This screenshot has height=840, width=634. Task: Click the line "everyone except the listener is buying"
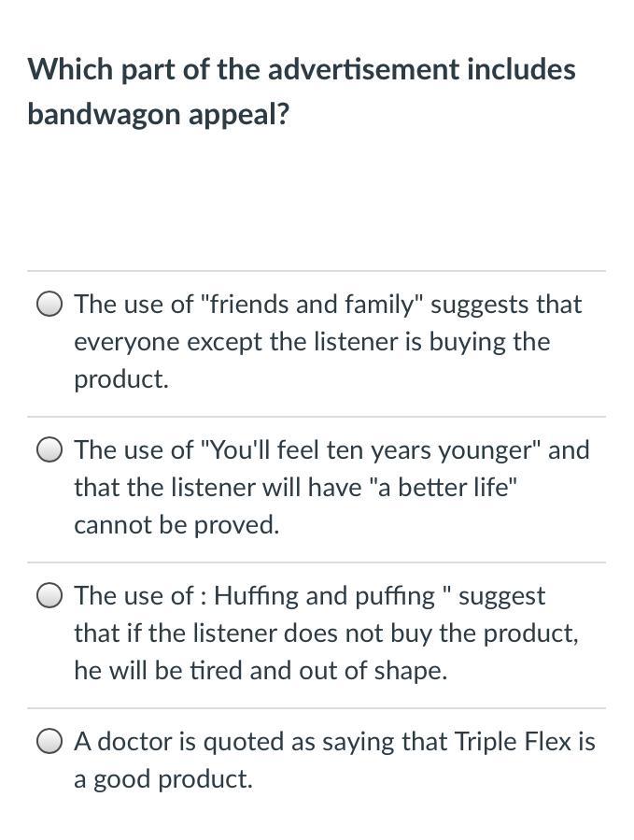[312, 342]
